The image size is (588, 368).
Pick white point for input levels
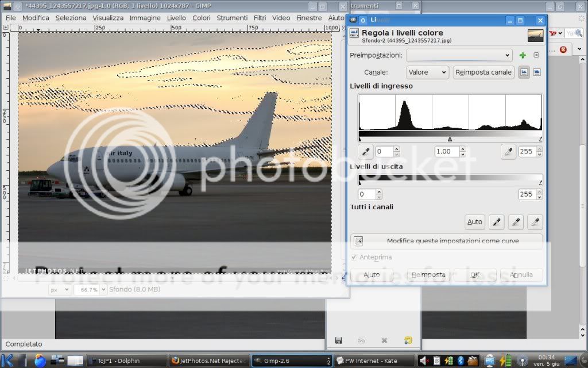tap(508, 152)
